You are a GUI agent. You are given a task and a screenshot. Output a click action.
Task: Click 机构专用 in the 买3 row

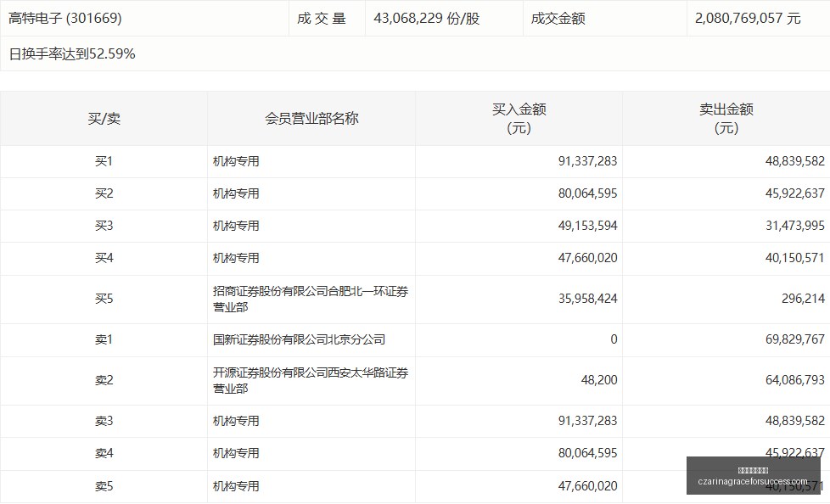click(236, 226)
